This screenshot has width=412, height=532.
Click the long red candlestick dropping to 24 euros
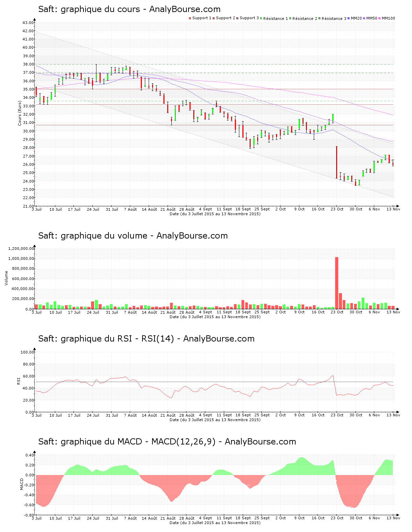coord(336,162)
